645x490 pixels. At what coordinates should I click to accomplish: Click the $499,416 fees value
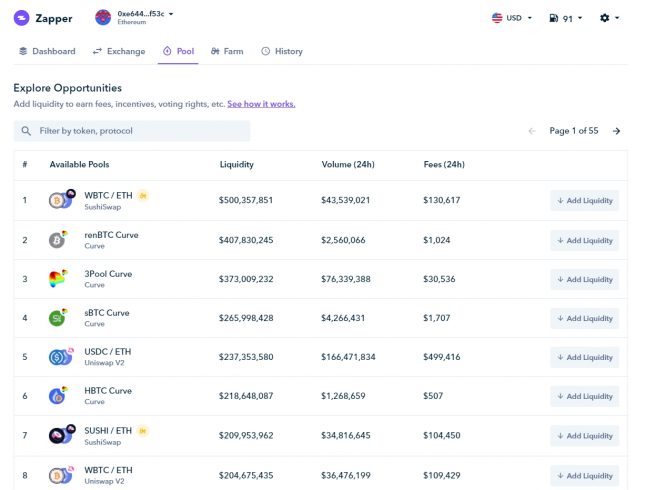click(442, 357)
